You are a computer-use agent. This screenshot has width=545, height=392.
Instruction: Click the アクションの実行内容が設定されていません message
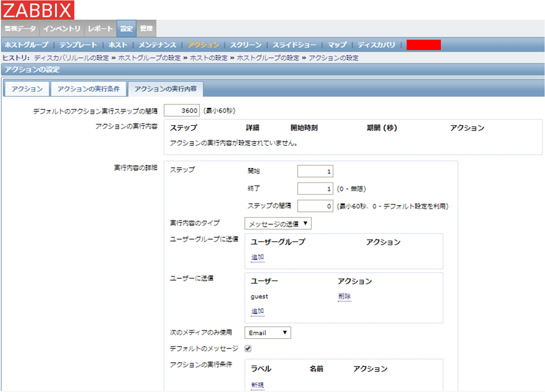tap(234, 143)
